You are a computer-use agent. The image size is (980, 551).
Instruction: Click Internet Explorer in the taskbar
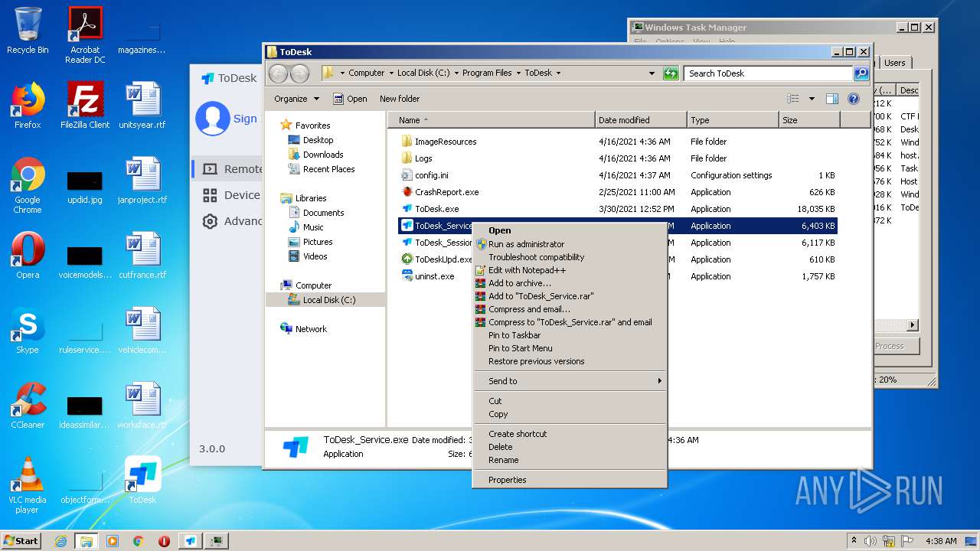60,541
